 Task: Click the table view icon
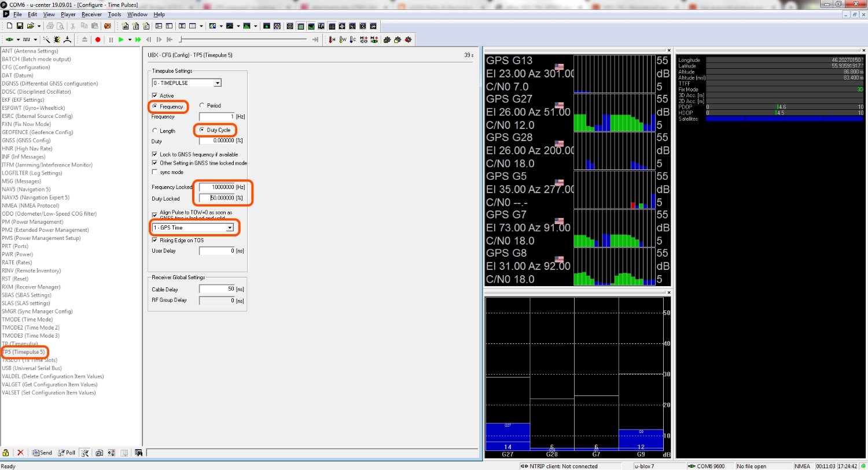[193, 26]
